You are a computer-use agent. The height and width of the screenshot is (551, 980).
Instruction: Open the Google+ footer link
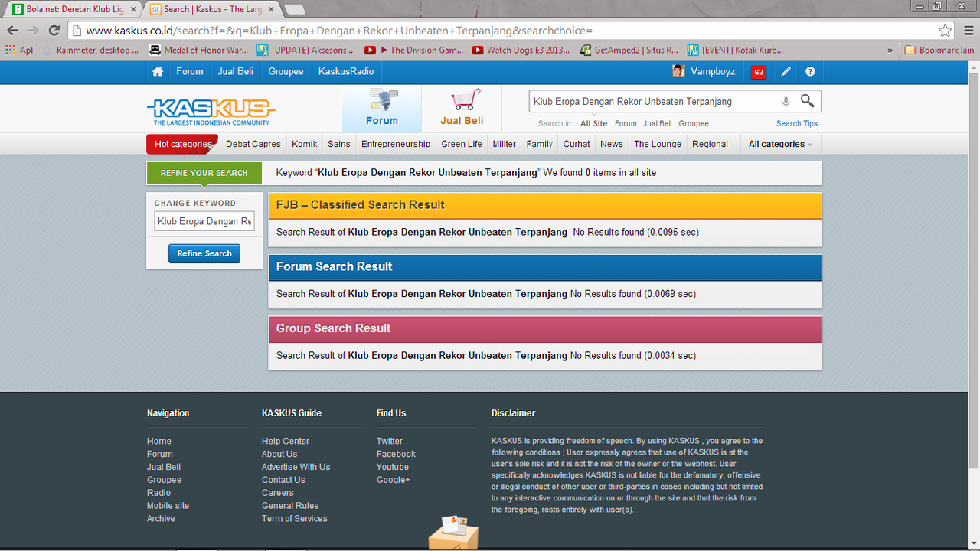click(394, 480)
